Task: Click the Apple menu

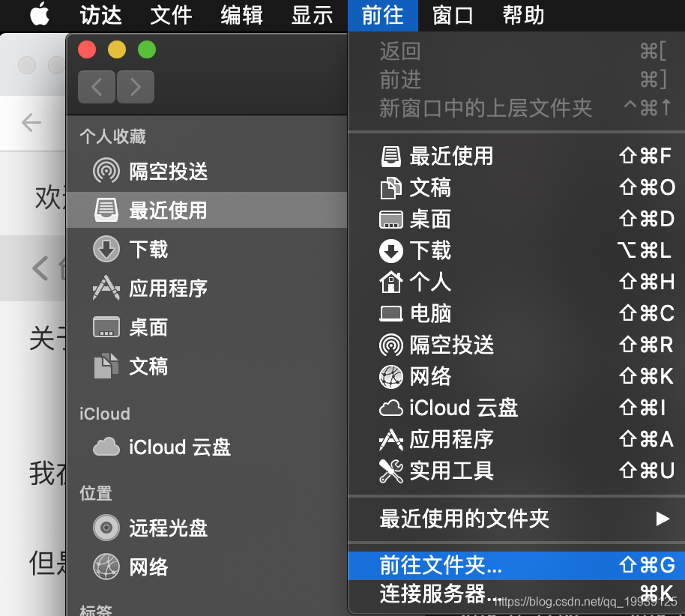Action: point(40,16)
